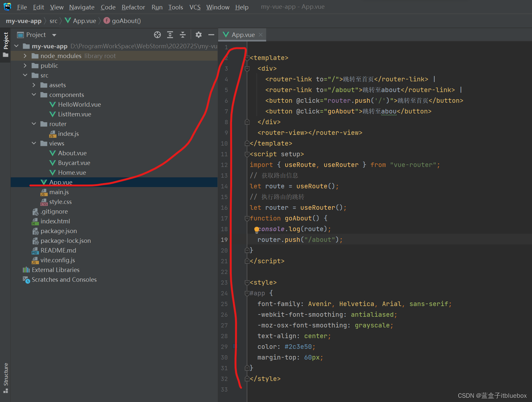Image resolution: width=532 pixels, height=402 pixels.
Task: Select README.md in project tree
Action: pyautogui.click(x=58, y=250)
